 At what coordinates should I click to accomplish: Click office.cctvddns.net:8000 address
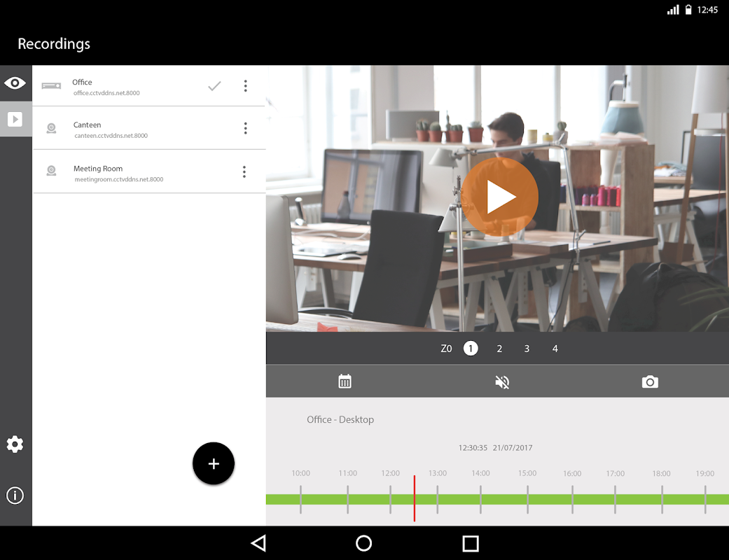tap(106, 93)
